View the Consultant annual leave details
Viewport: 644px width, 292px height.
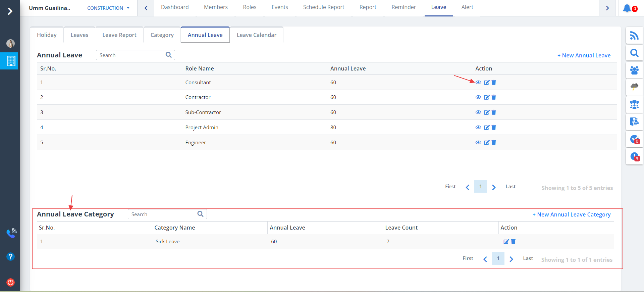click(478, 83)
